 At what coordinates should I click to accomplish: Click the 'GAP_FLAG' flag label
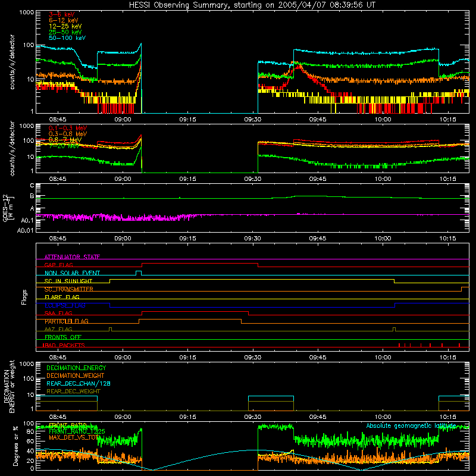click(x=58, y=265)
